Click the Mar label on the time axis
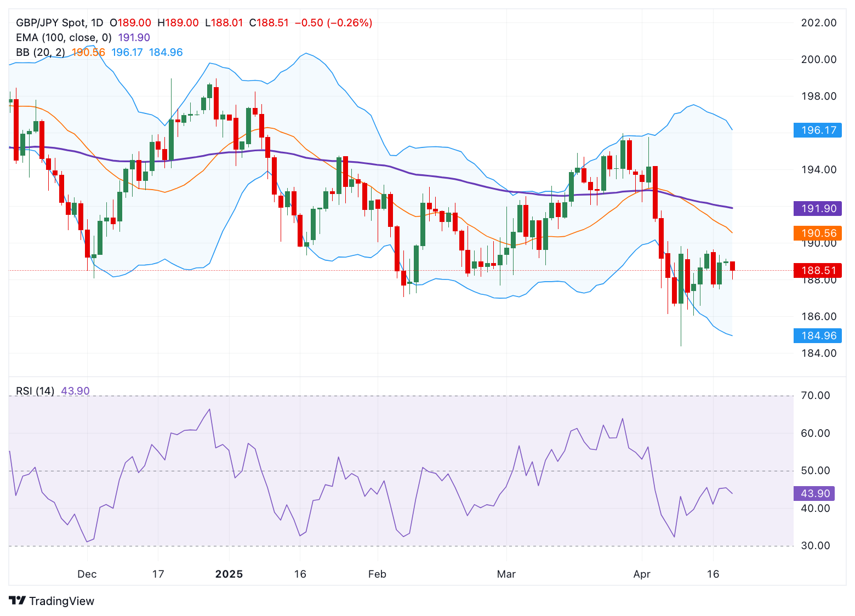 coord(506,574)
